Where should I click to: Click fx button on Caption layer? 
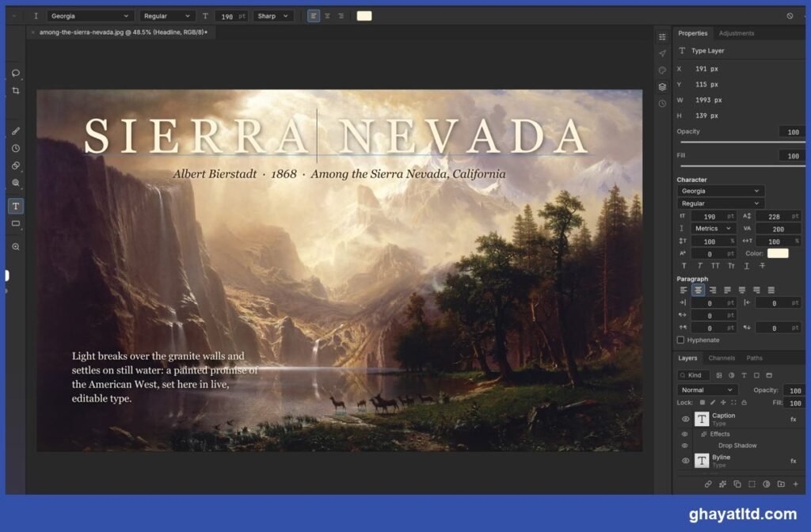[x=794, y=420]
